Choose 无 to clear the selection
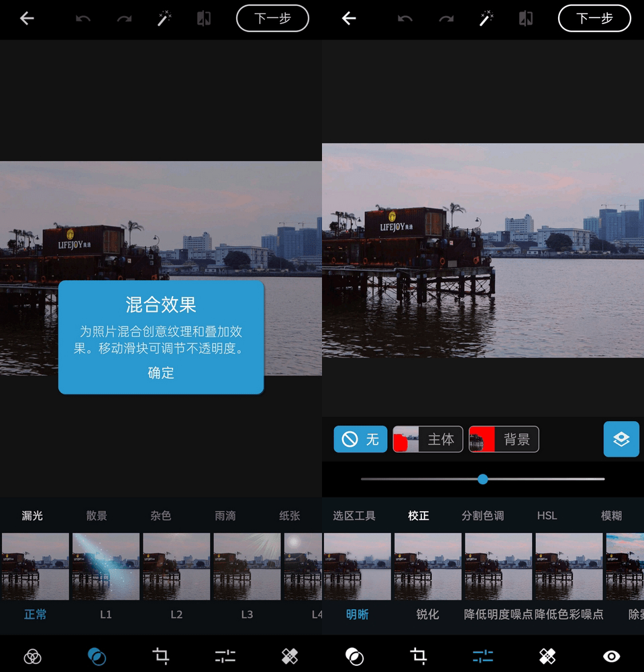Viewport: 644px width, 672px height. coord(360,439)
